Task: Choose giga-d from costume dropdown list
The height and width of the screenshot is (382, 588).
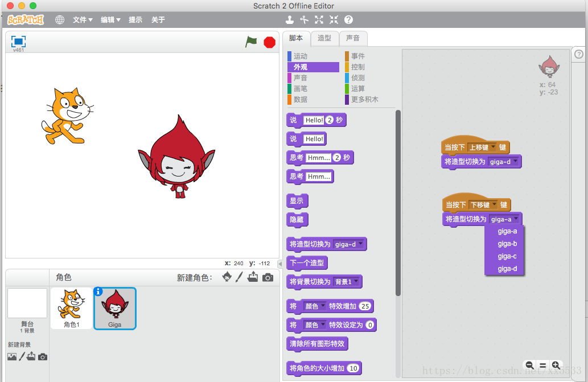Action: [504, 269]
